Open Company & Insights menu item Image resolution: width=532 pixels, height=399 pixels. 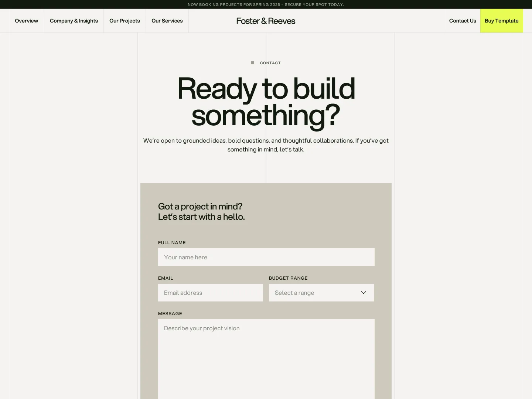click(74, 21)
